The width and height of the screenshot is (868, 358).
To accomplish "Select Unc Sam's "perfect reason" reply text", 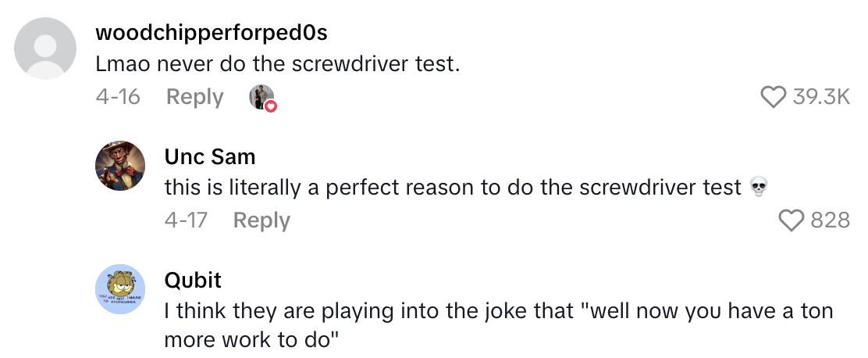I will [x=453, y=188].
